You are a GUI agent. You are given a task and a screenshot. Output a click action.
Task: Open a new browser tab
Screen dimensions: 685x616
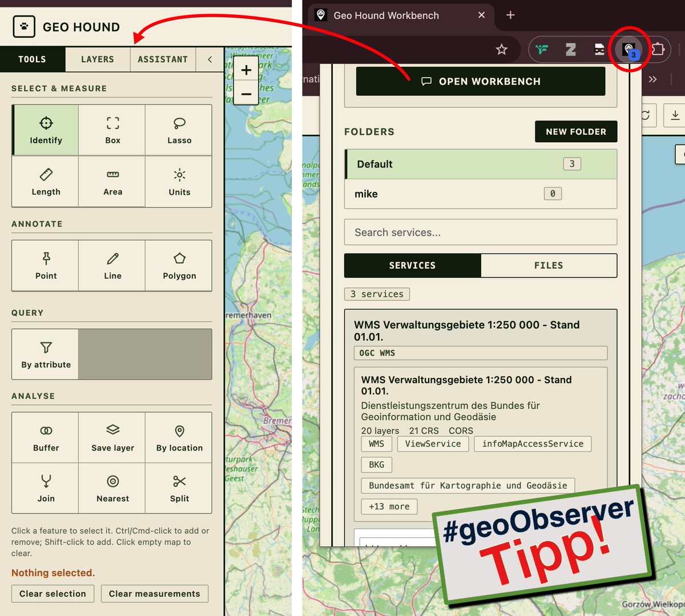point(510,15)
